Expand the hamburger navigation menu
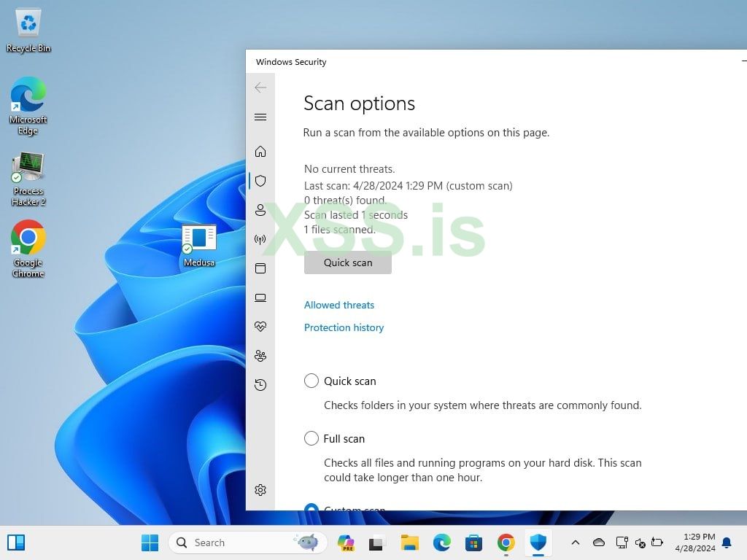 point(260,117)
